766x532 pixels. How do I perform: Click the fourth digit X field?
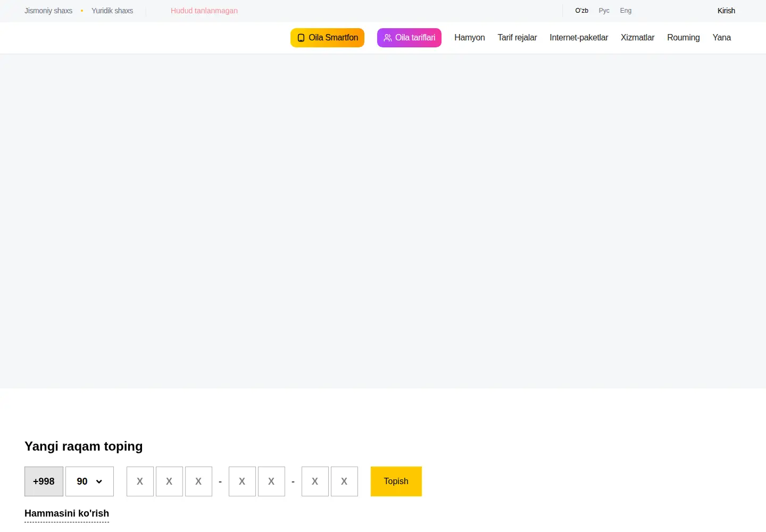coord(242,481)
